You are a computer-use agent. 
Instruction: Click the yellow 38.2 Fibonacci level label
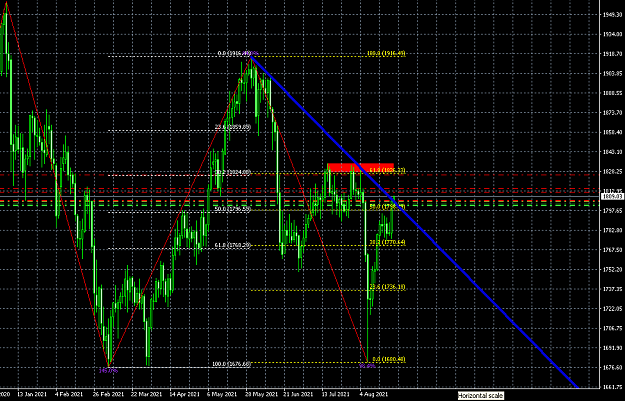pyautogui.click(x=387, y=242)
